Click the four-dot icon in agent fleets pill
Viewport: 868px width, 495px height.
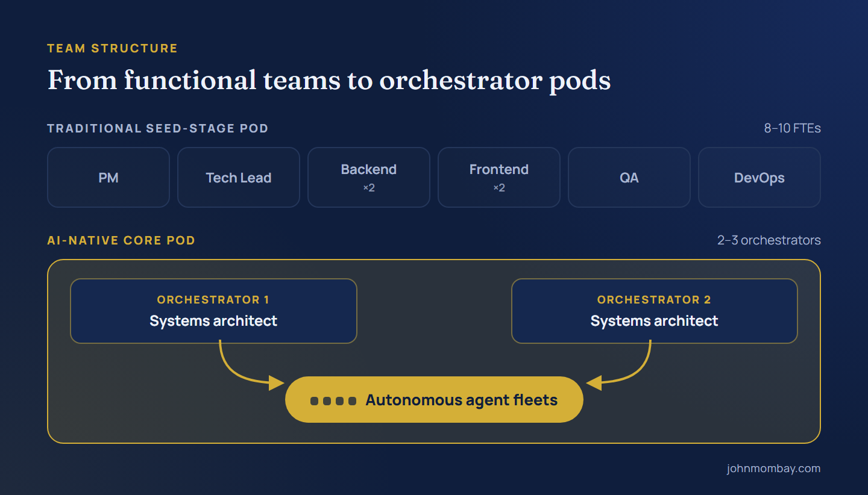click(333, 400)
